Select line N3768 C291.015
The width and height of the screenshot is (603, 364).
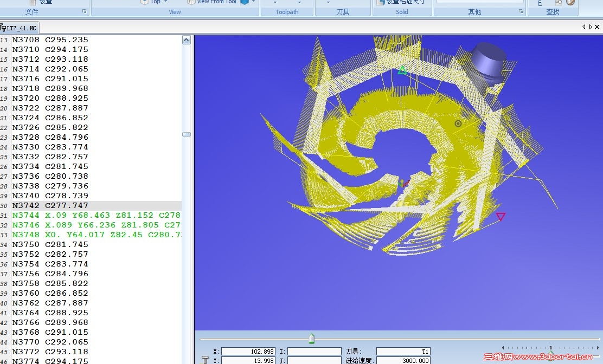coord(50,332)
